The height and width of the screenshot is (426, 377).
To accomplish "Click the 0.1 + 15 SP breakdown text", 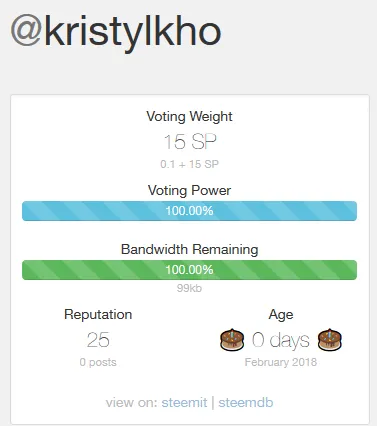I will [x=189, y=164].
